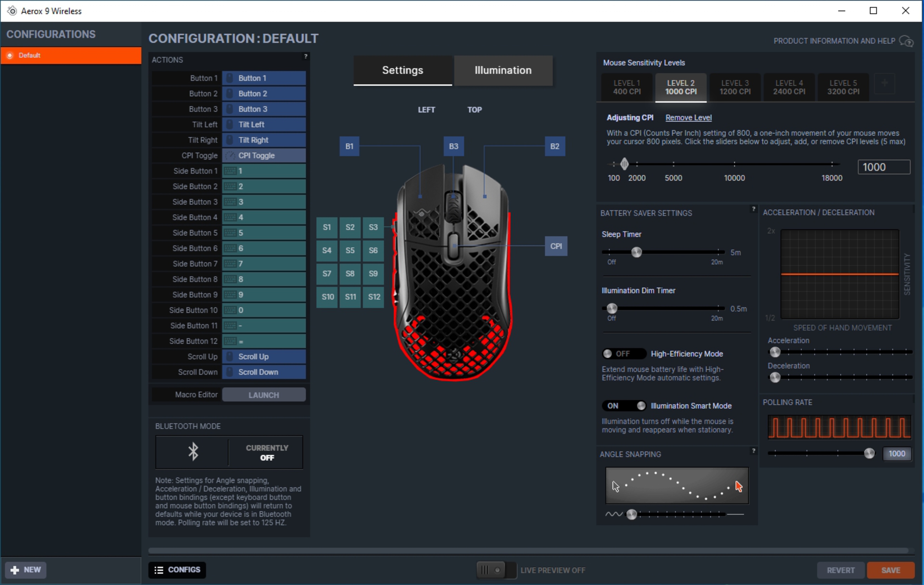Select side button S12 marker

point(374,297)
